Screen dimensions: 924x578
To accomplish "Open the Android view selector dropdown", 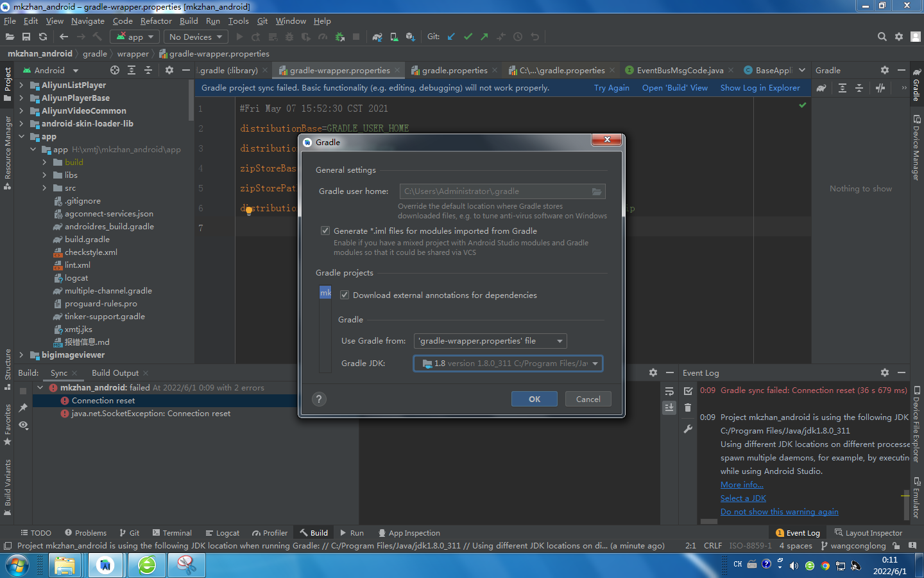I will 50,70.
